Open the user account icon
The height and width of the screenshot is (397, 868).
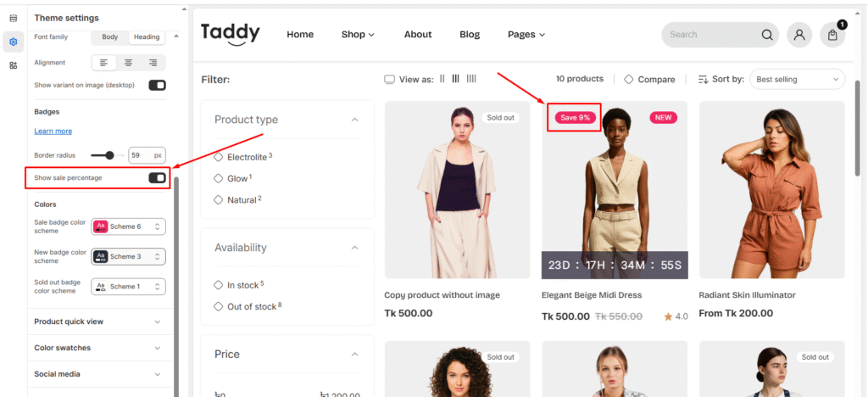click(798, 35)
